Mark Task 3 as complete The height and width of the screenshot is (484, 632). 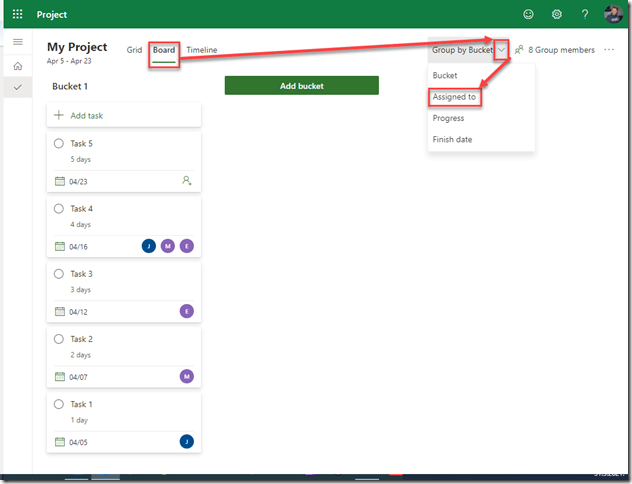(x=59, y=274)
